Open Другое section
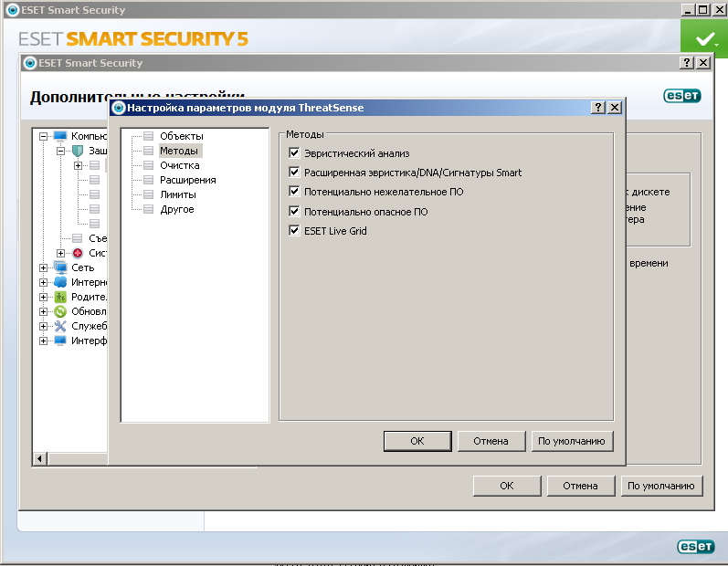The image size is (728, 566). point(177,209)
